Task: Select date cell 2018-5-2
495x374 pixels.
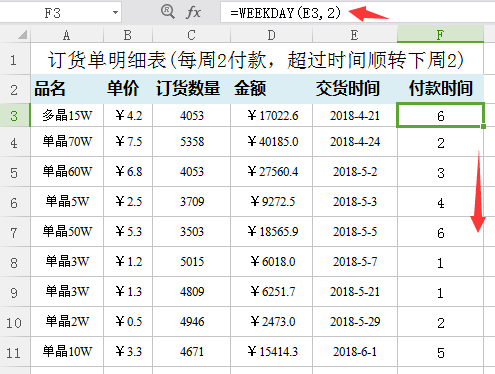Action: 355,171
